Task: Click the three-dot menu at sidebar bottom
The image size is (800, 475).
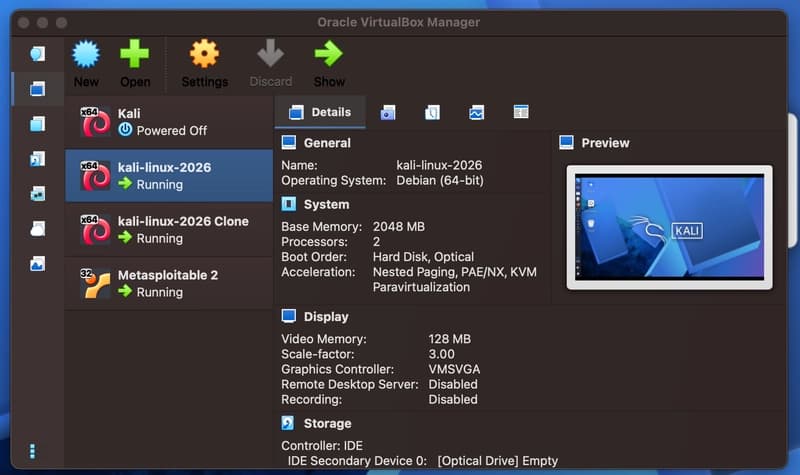Action: 33,451
